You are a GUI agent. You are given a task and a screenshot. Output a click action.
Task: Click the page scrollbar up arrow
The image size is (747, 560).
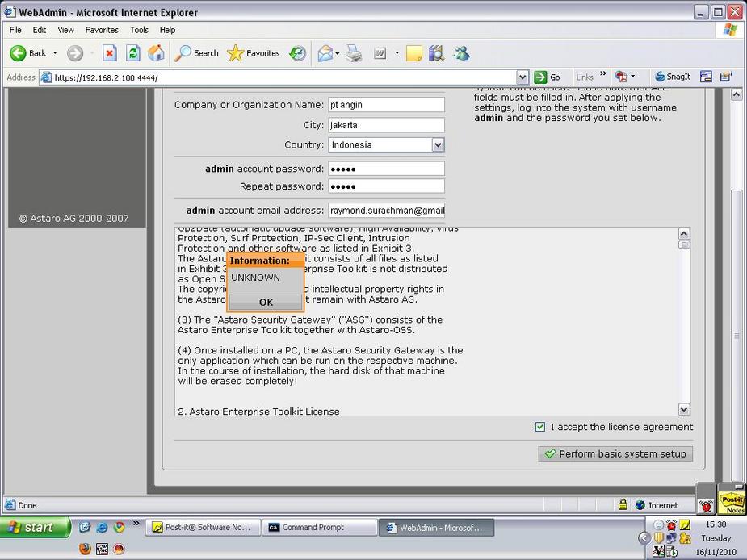[x=737, y=94]
